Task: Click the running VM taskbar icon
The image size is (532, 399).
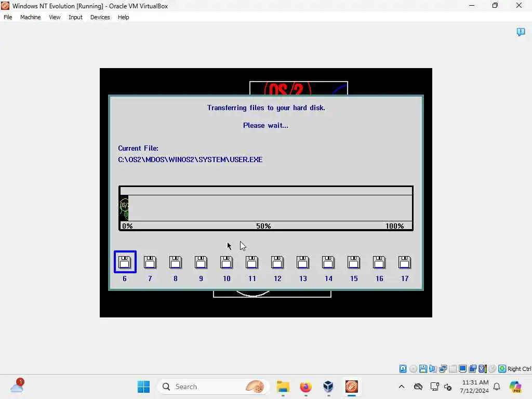Action: [352, 387]
